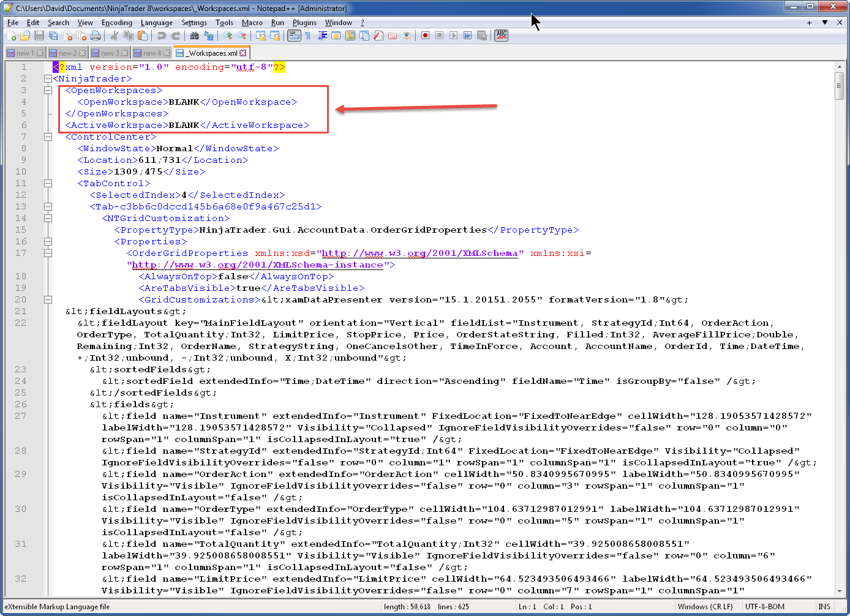Close the new 2 tab
The image size is (850, 616).
(x=81, y=53)
